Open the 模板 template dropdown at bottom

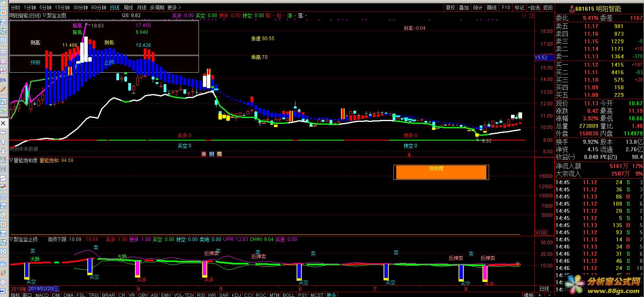pos(528,295)
